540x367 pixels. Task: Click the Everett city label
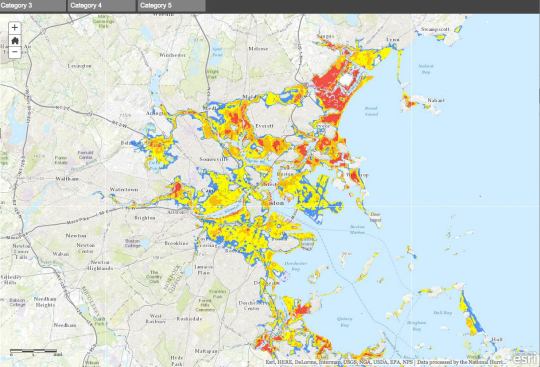264,126
